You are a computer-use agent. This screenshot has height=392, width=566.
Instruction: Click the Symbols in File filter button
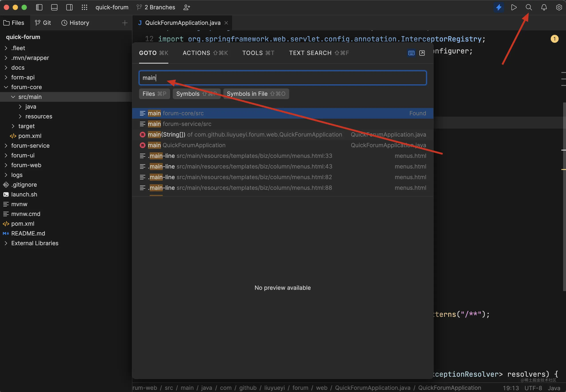tap(256, 94)
